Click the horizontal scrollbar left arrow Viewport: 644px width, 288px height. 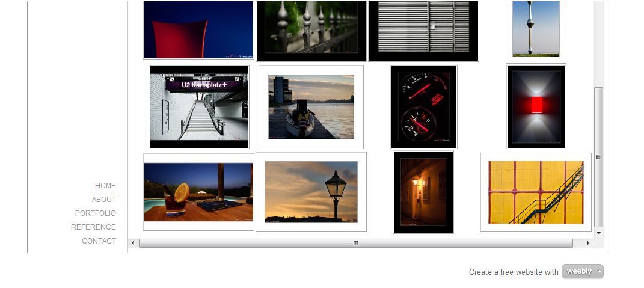(133, 243)
